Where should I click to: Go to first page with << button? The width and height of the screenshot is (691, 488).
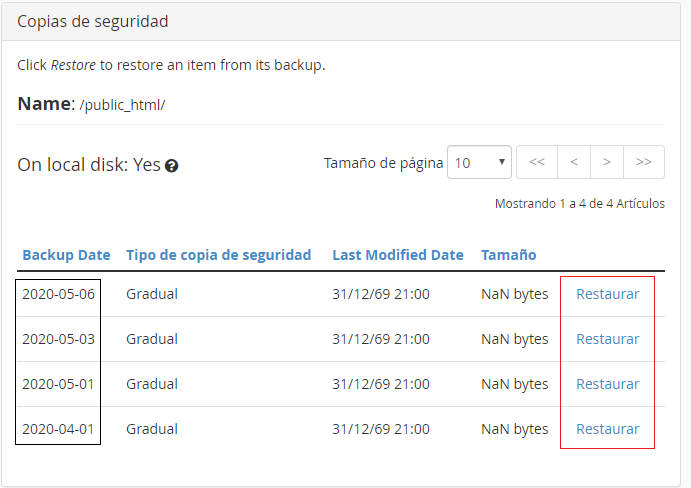(537, 162)
